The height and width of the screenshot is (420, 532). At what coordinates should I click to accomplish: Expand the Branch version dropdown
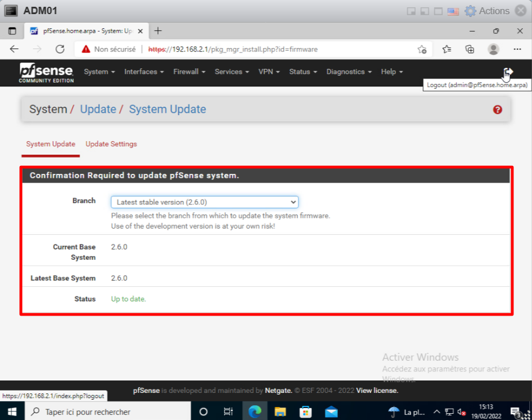[x=204, y=202]
